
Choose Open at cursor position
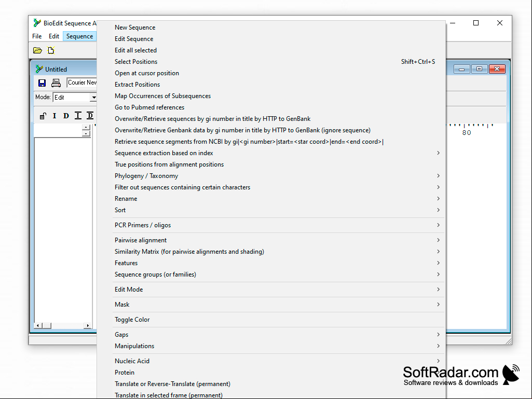(x=271, y=73)
